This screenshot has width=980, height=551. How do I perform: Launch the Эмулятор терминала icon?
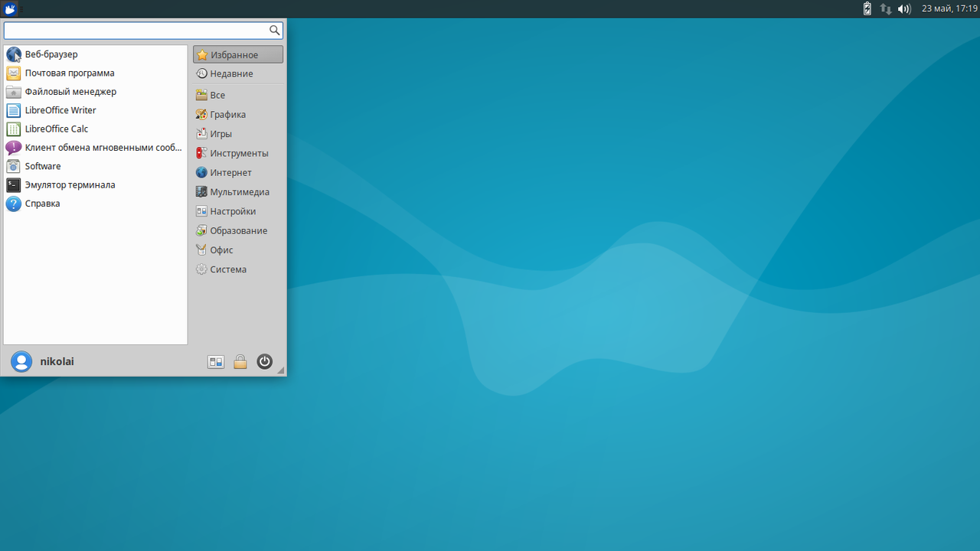point(13,185)
